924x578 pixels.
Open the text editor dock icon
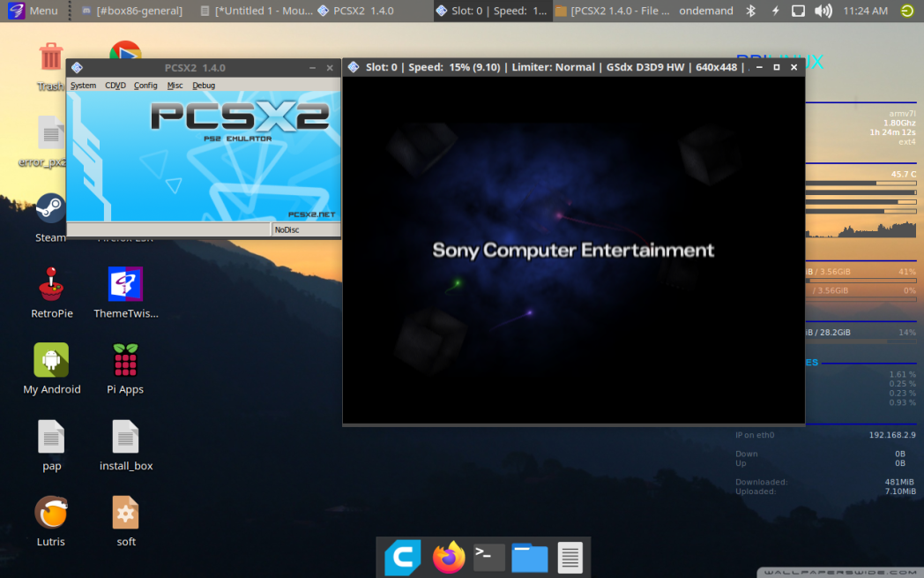[x=570, y=558]
